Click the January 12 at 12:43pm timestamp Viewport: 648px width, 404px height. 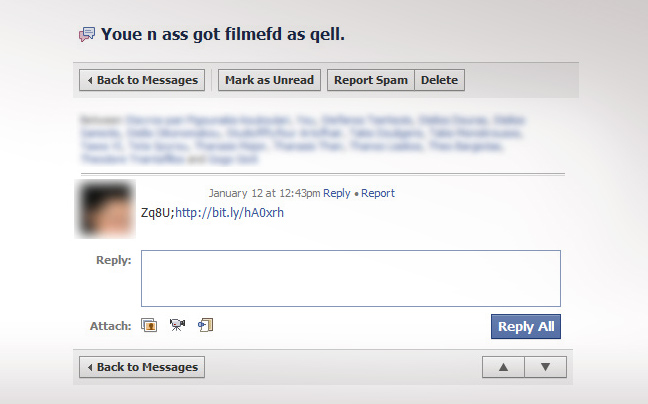tap(264, 193)
